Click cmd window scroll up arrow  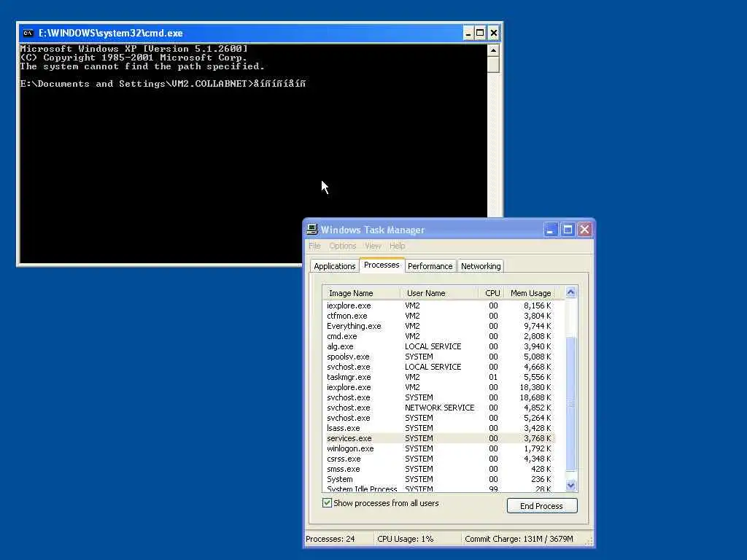click(x=493, y=50)
